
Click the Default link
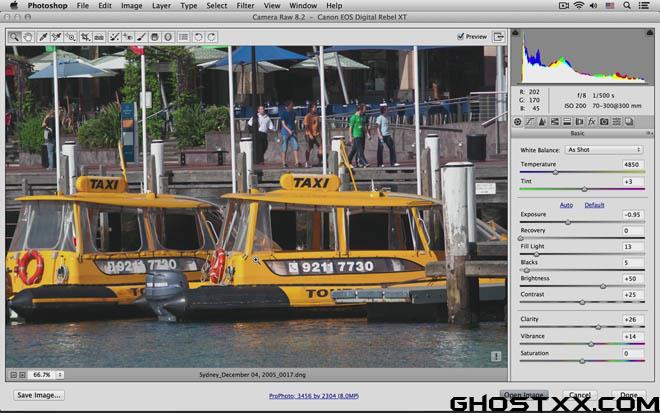pos(594,205)
